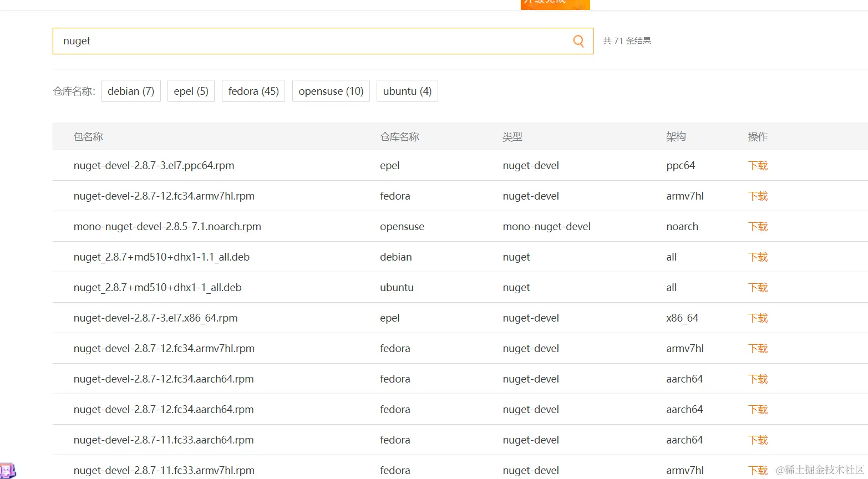Download mono-nuget-devel-2.8.5-7.1.noarch.rpm

pos(758,227)
